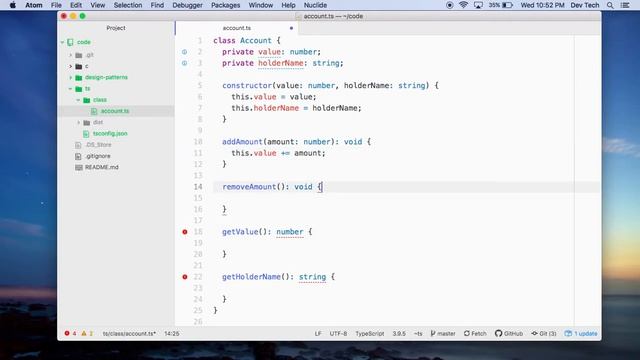Click the ts/class/account.ts file path
Image resolution: width=640 pixels, height=360 pixels.
[129, 333]
